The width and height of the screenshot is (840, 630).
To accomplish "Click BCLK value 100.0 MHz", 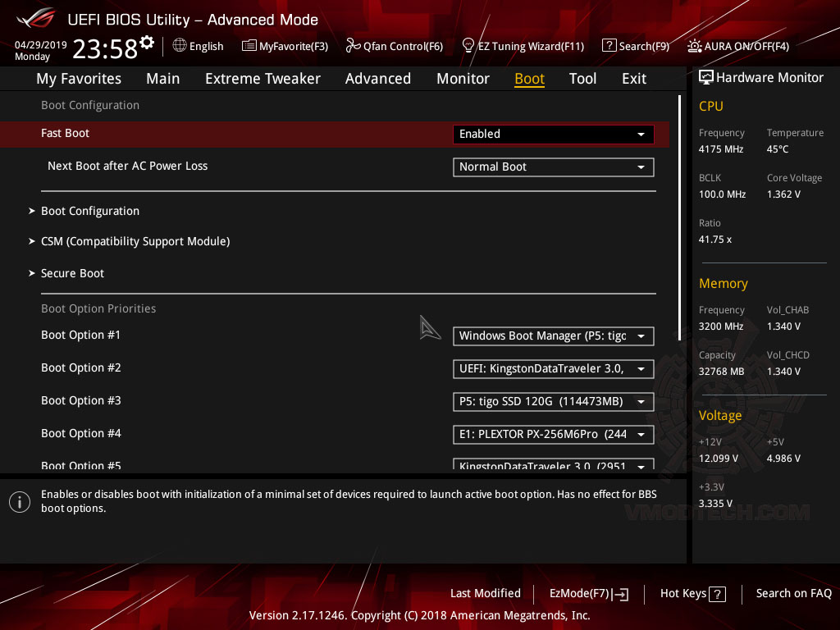I will pyautogui.click(x=722, y=194).
